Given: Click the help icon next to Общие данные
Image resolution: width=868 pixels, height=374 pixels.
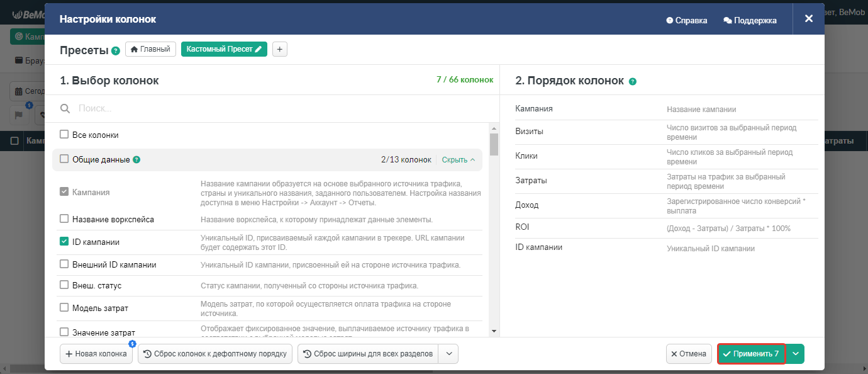Looking at the screenshot, I should tap(136, 160).
